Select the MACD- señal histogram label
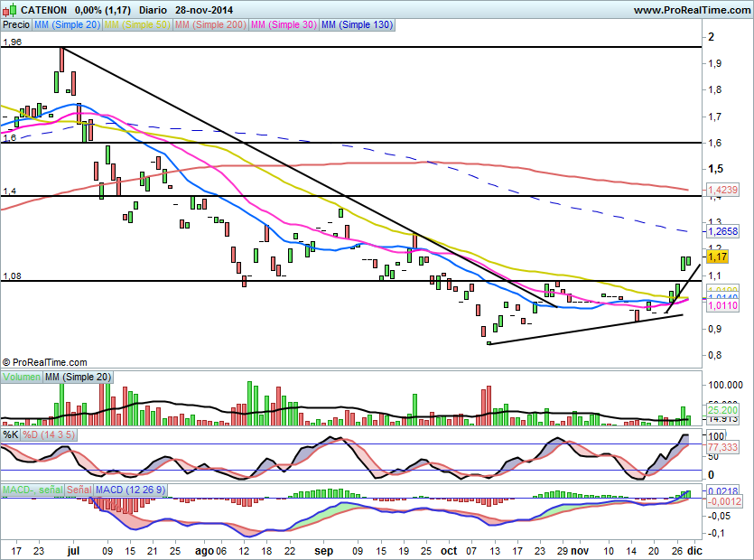Screen dimensions: 754x560 (x=32, y=490)
